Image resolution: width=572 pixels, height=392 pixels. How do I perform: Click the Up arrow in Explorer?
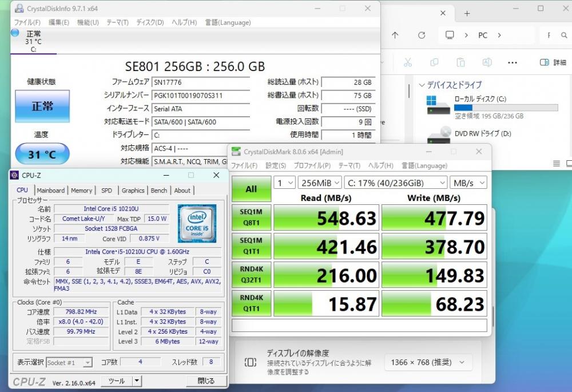coord(395,35)
